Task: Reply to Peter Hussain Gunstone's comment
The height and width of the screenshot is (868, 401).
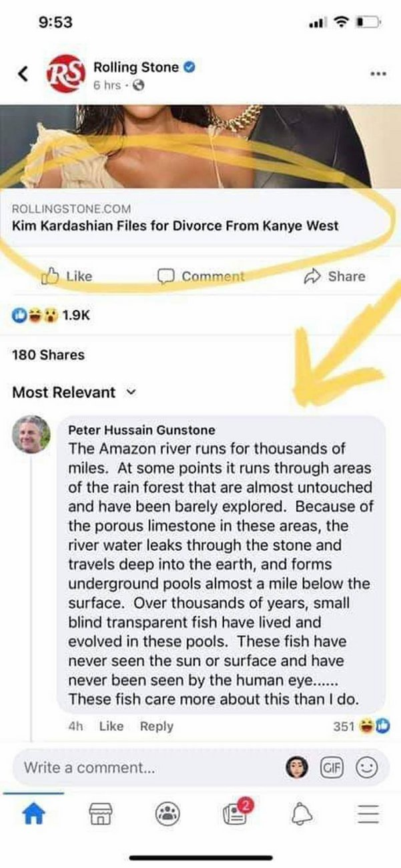Action: click(156, 726)
